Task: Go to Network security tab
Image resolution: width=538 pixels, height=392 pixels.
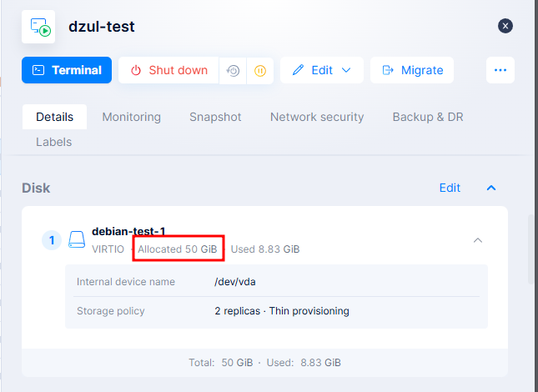Action: pyautogui.click(x=317, y=117)
